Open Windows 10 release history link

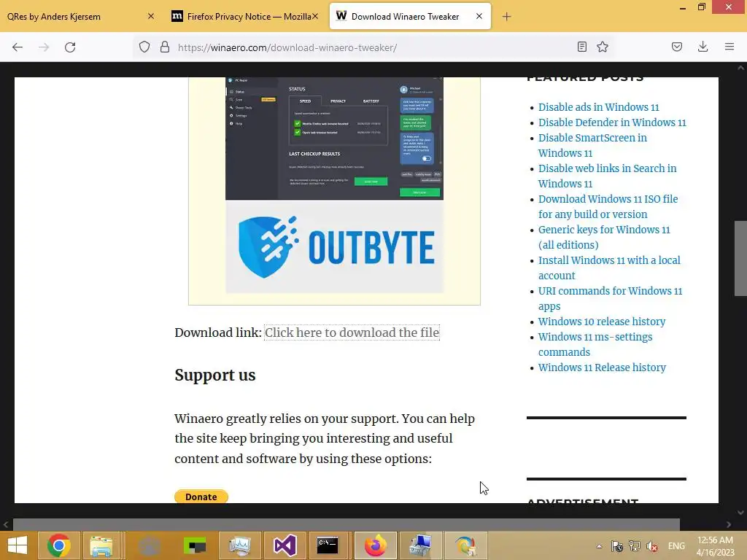pos(602,322)
